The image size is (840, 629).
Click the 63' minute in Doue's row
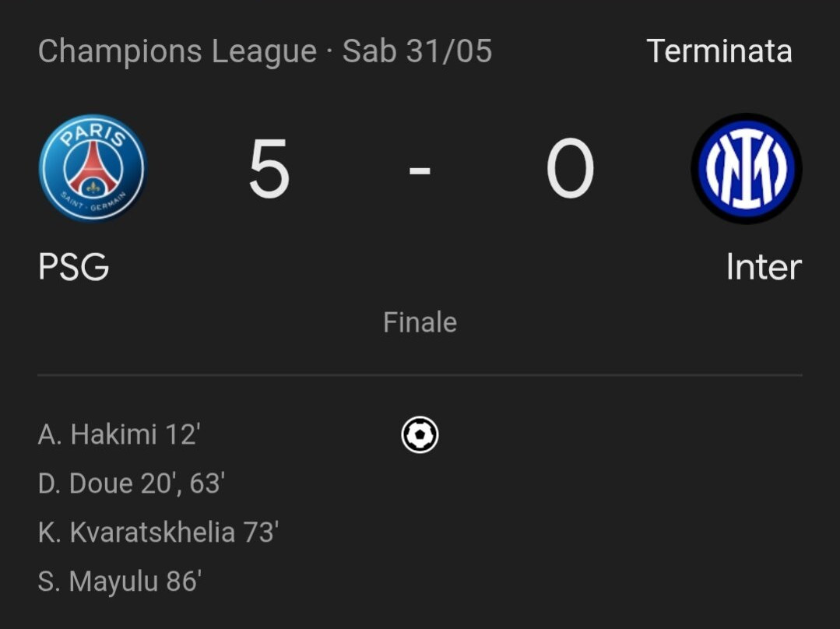click(207, 483)
